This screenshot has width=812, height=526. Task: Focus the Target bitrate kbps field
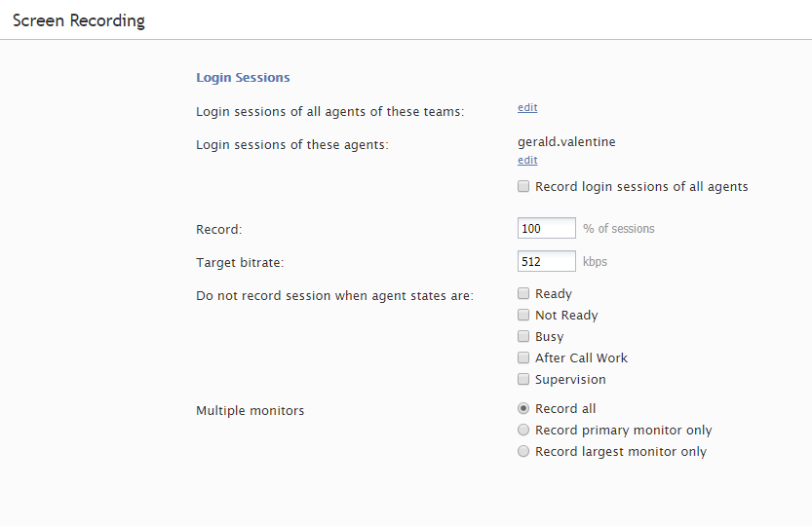546,261
